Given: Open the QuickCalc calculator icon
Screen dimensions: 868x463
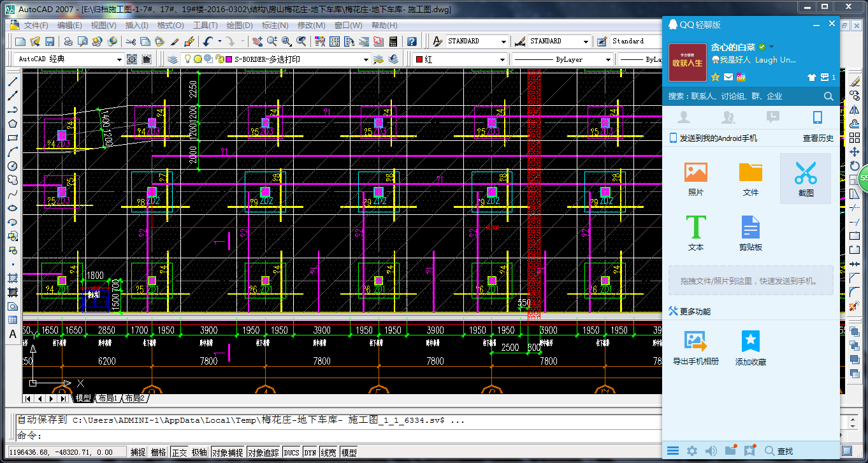Looking at the screenshot, I should [x=393, y=41].
